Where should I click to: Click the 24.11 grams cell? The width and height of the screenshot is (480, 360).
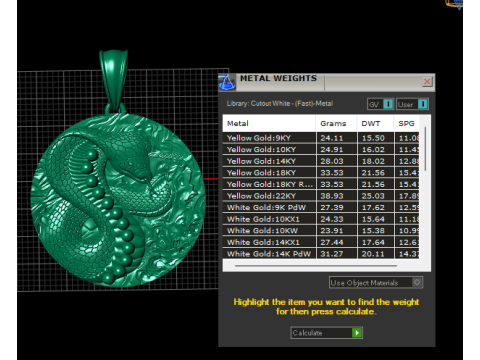click(x=336, y=138)
